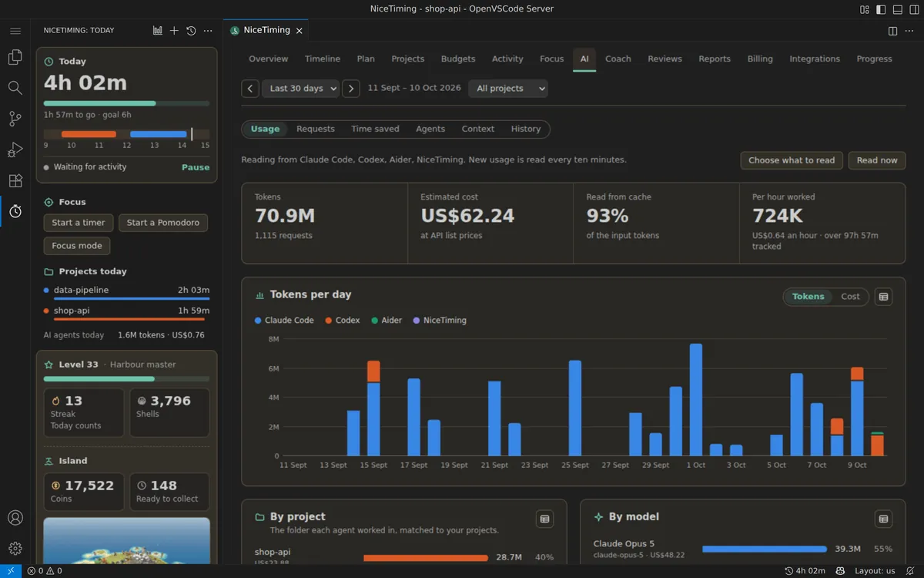Image resolution: width=924 pixels, height=578 pixels.
Task: Open the Explorer view in activity bar
Action: [x=15, y=57]
